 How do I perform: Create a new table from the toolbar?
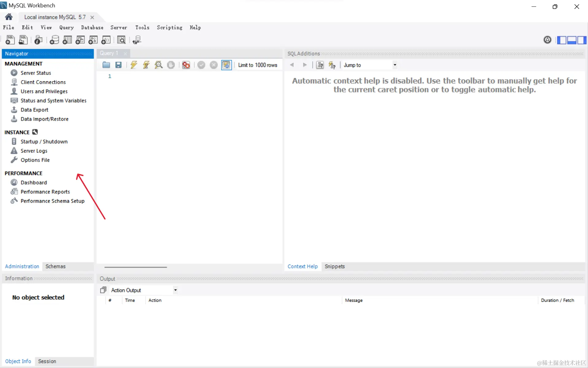coord(67,40)
